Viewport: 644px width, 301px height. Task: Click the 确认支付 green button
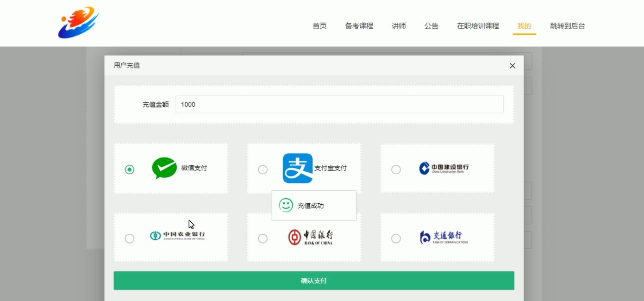tap(314, 281)
